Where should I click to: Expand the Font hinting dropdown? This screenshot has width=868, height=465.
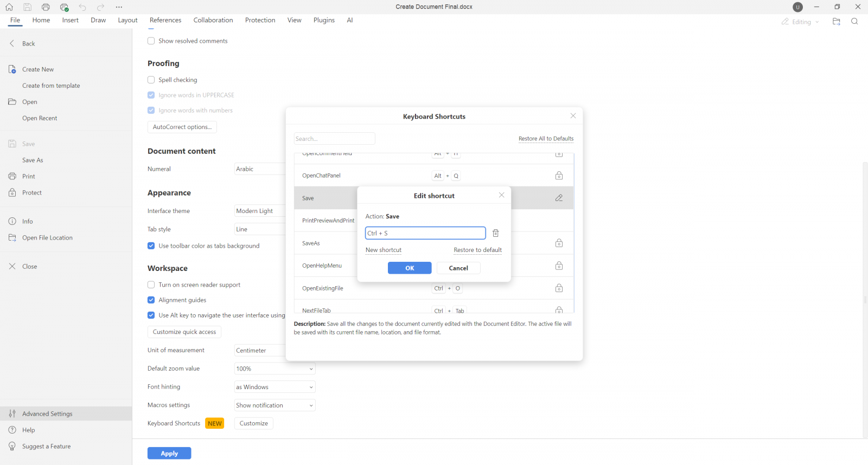pos(275,387)
